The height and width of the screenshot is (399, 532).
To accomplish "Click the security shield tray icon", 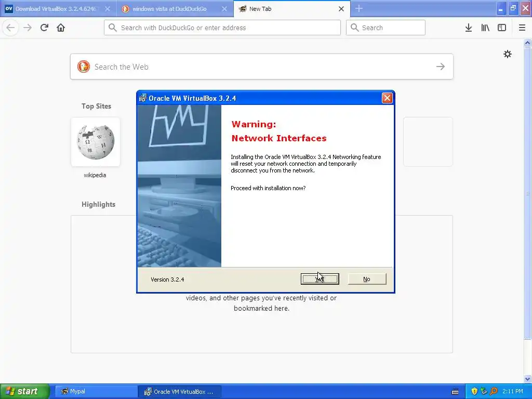I will [x=474, y=391].
